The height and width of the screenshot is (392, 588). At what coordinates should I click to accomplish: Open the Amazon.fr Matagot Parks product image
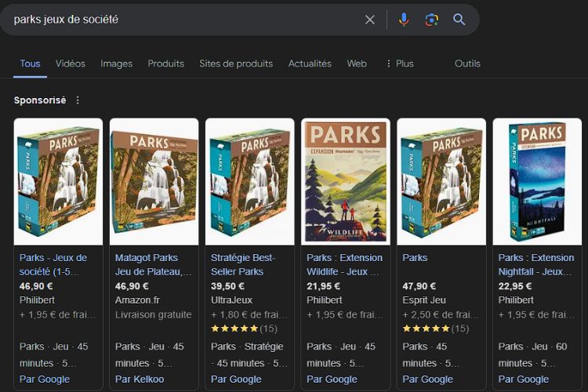coord(154,182)
